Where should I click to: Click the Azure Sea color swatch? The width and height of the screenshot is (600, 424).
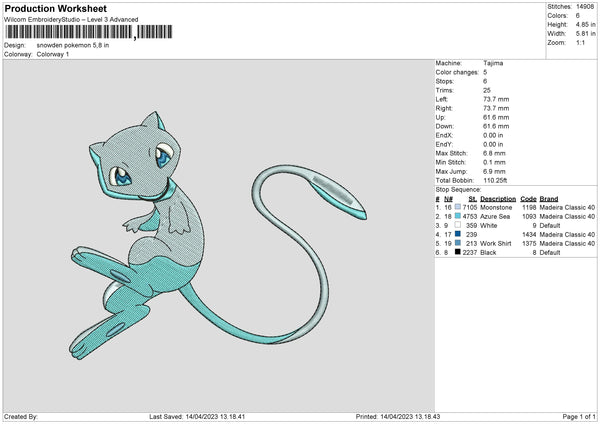pyautogui.click(x=458, y=216)
